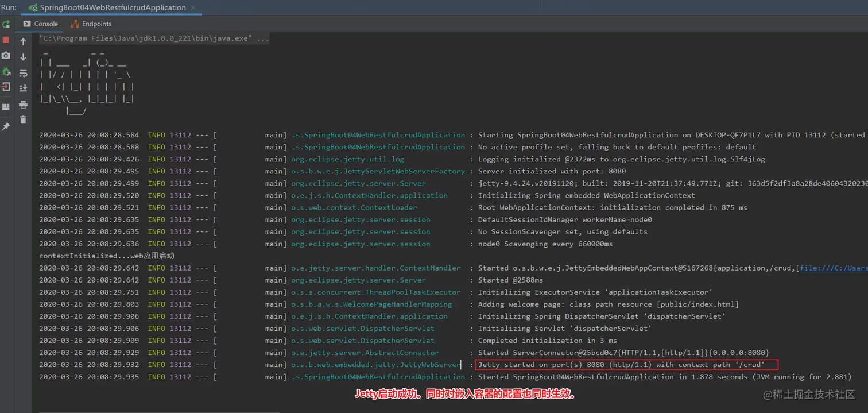The image size is (868, 413).
Task: Click the Endpoints tab icon
Action: pyautogui.click(x=75, y=24)
